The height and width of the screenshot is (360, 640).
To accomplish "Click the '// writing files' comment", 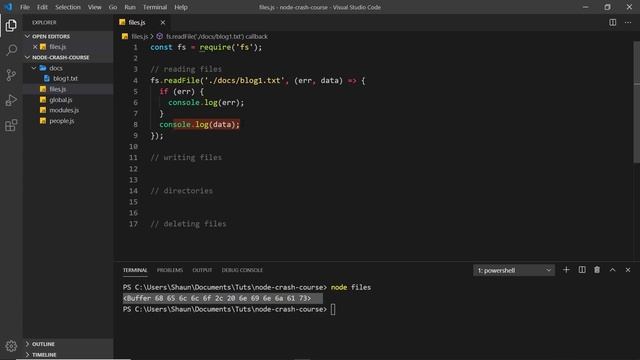I will pos(186,158).
